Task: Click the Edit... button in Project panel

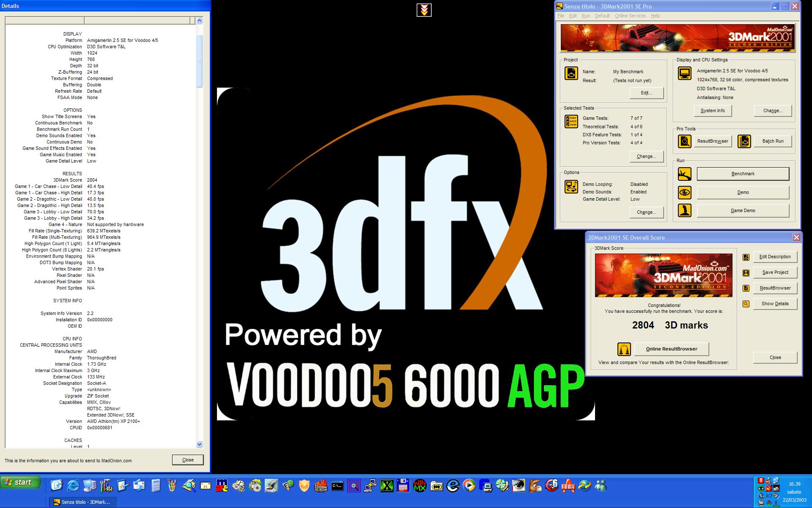Action: click(x=646, y=93)
